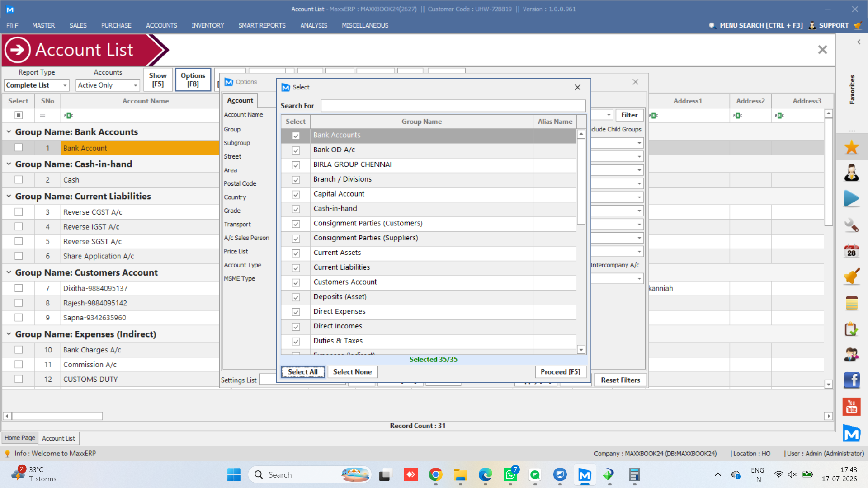Open the Subgroup dropdown arrow in Options
Viewport: 868px width, 488px height.
click(x=639, y=143)
